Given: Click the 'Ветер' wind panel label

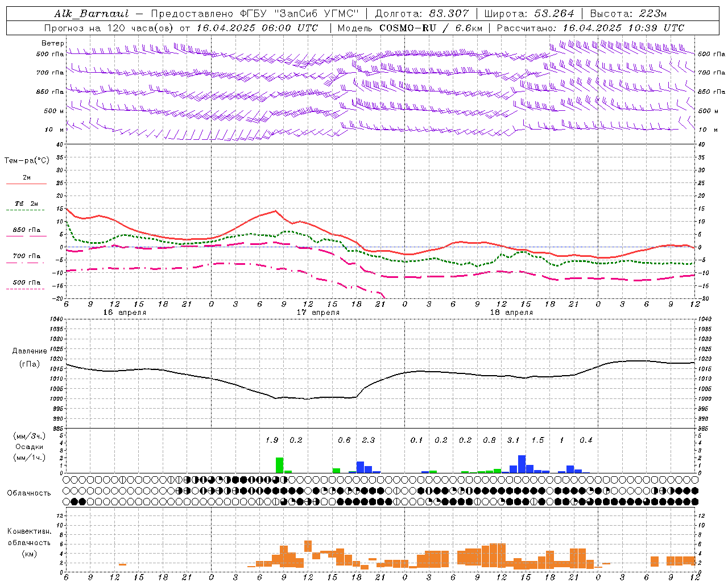Looking at the screenshot, I should click(x=53, y=43).
